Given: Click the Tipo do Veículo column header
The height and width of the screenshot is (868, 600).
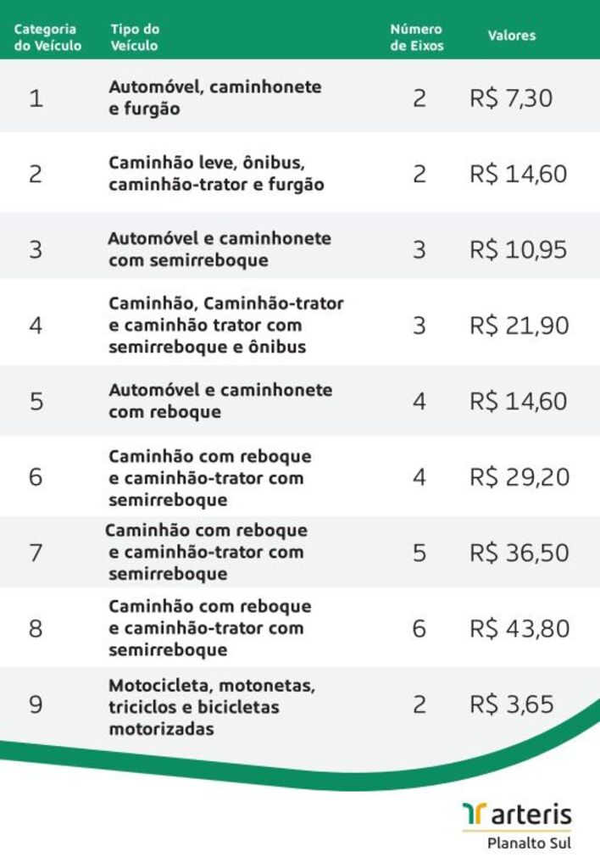Looking at the screenshot, I should 135,37.
